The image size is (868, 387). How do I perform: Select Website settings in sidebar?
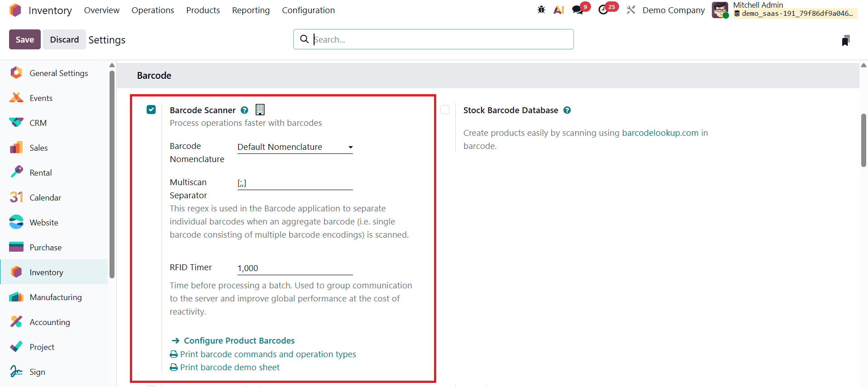coord(54,222)
